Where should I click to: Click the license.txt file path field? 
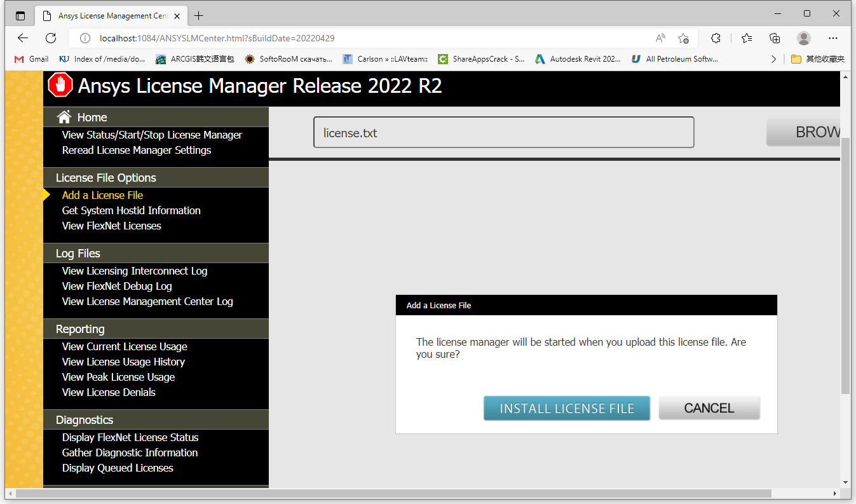coord(503,133)
